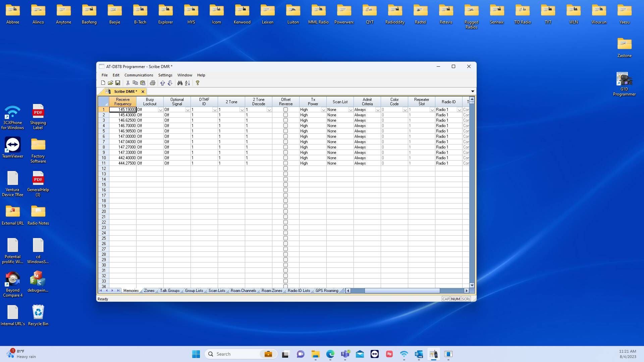Select the 442.40000 frequency cell

point(123,158)
